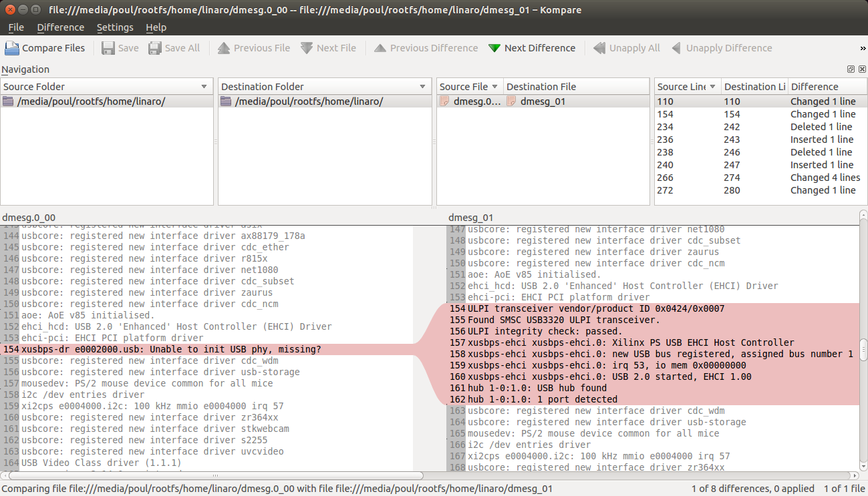
Task: Close the Navigation dock panel
Action: pos(862,69)
